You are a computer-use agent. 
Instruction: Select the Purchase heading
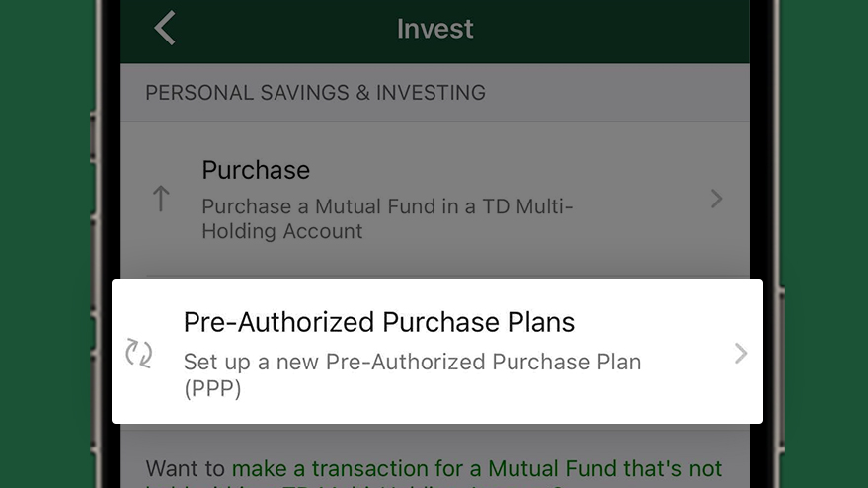256,170
